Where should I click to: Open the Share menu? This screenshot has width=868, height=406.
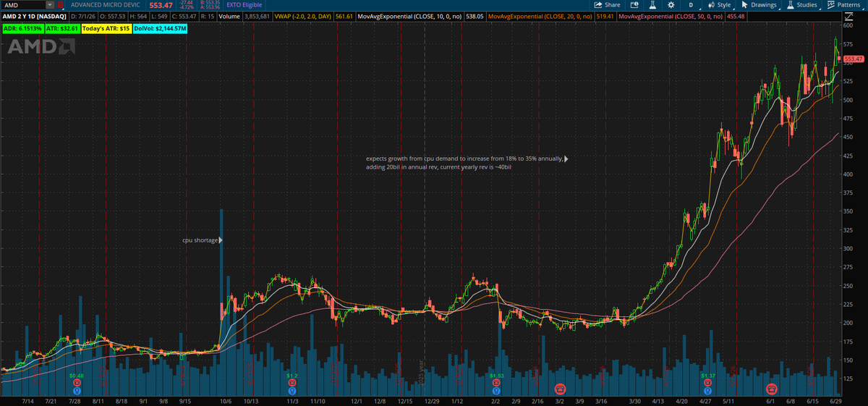coord(607,4)
